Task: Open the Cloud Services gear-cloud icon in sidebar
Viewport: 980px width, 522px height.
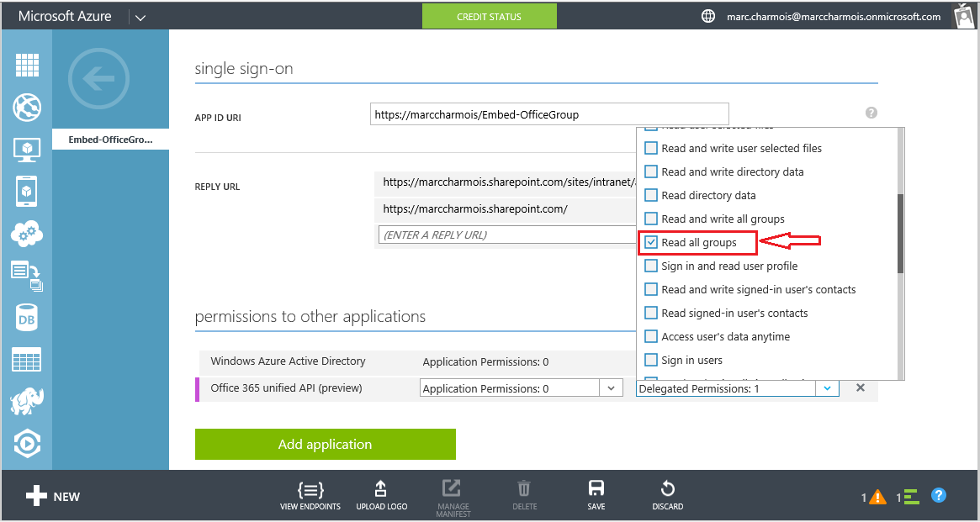Action: point(27,235)
